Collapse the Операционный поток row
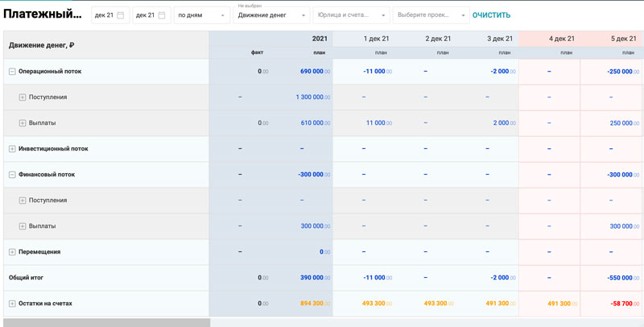644x327 pixels. click(x=12, y=72)
